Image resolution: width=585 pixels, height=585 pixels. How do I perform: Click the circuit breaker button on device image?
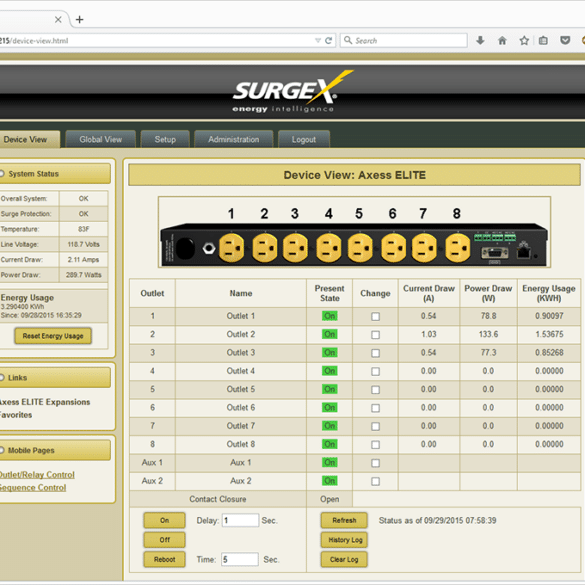(209, 248)
